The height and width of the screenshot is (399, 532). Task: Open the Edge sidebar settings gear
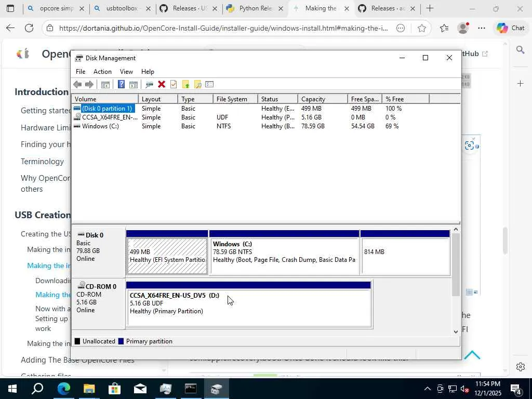[520, 367]
